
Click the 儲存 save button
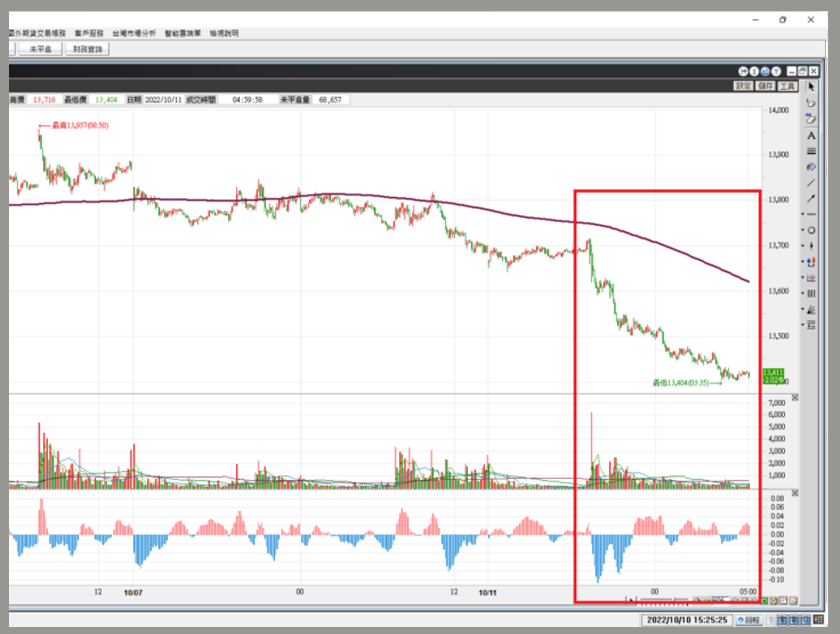click(x=765, y=86)
